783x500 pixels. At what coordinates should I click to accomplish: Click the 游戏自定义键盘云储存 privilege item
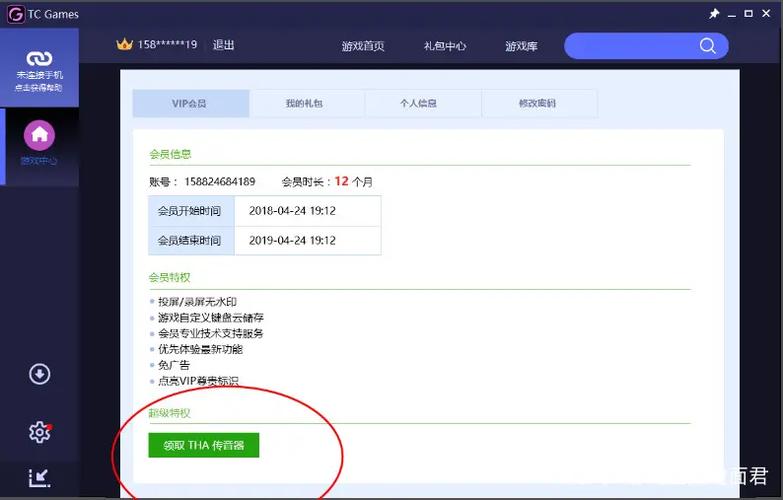(211, 318)
